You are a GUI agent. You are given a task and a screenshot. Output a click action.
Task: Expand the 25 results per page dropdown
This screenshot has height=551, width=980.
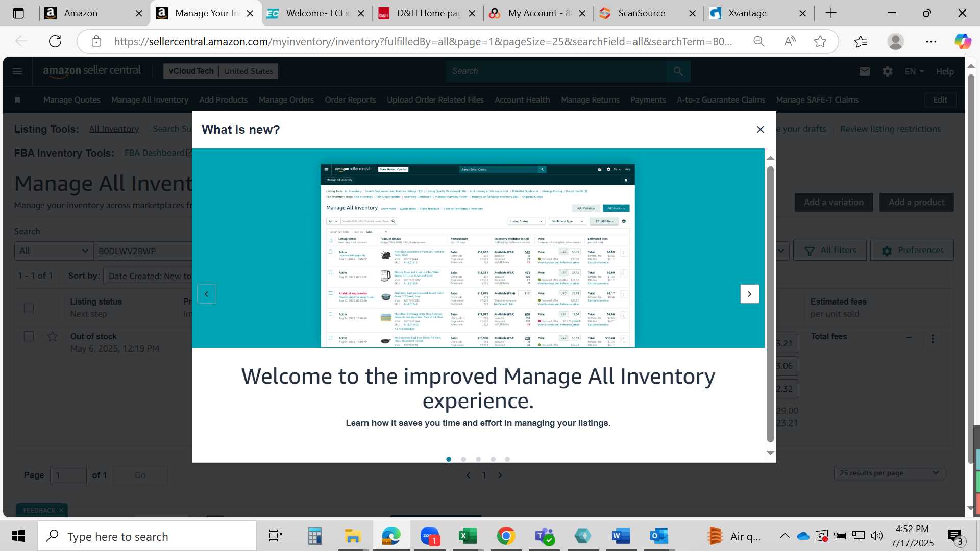tap(889, 473)
